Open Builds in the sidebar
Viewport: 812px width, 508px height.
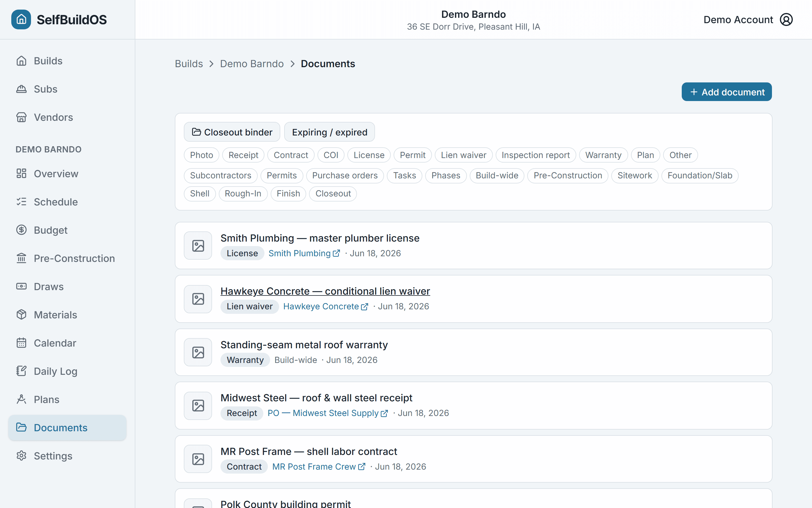pos(67,61)
